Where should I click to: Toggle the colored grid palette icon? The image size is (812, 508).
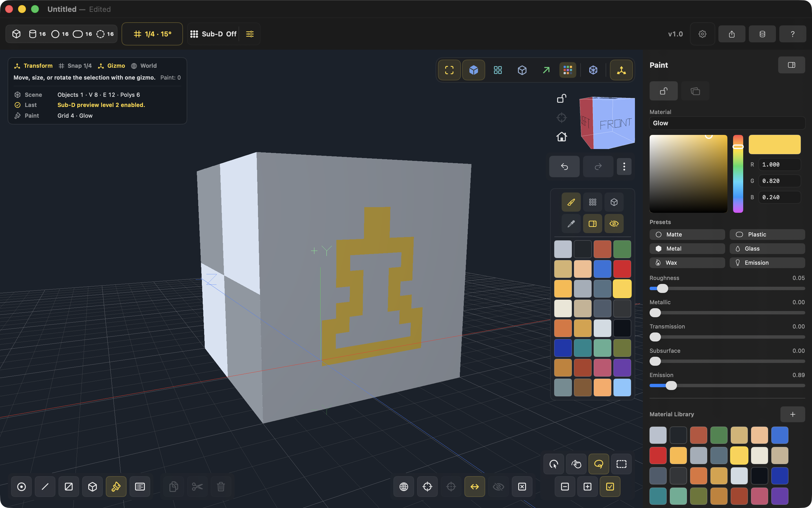click(x=568, y=70)
